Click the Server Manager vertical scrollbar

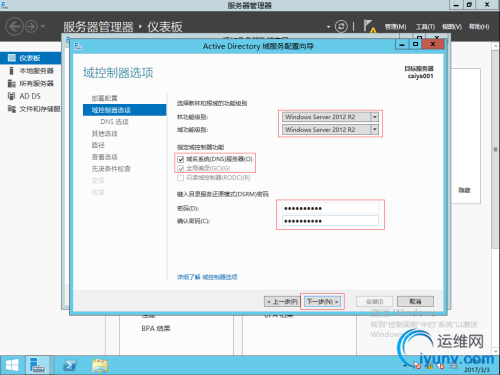point(496,149)
